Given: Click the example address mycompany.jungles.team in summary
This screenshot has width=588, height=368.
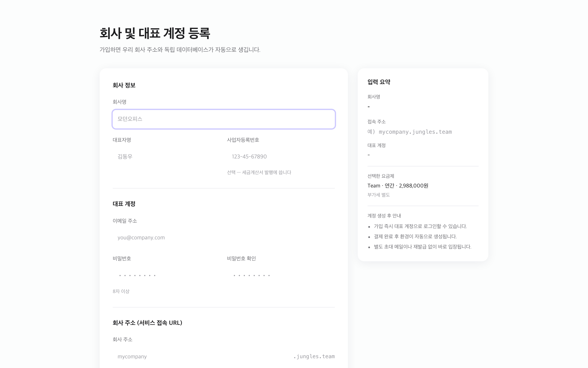Looking at the screenshot, I should click(410, 132).
